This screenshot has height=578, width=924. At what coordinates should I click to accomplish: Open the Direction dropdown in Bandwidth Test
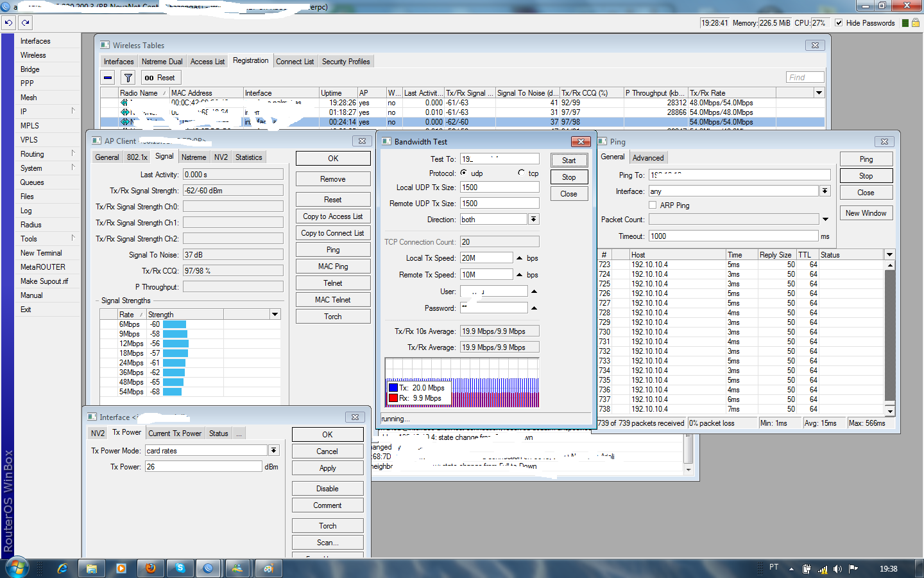[533, 218]
